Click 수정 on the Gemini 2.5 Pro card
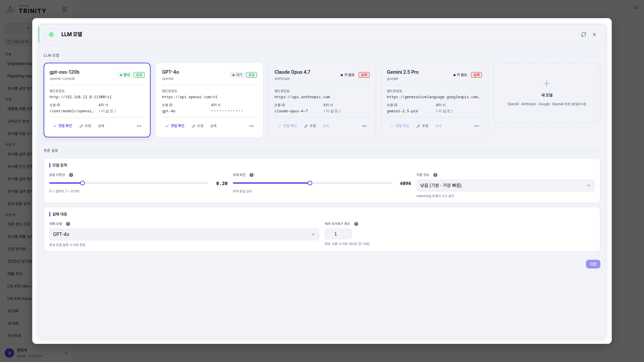644x362 pixels. pos(422,126)
